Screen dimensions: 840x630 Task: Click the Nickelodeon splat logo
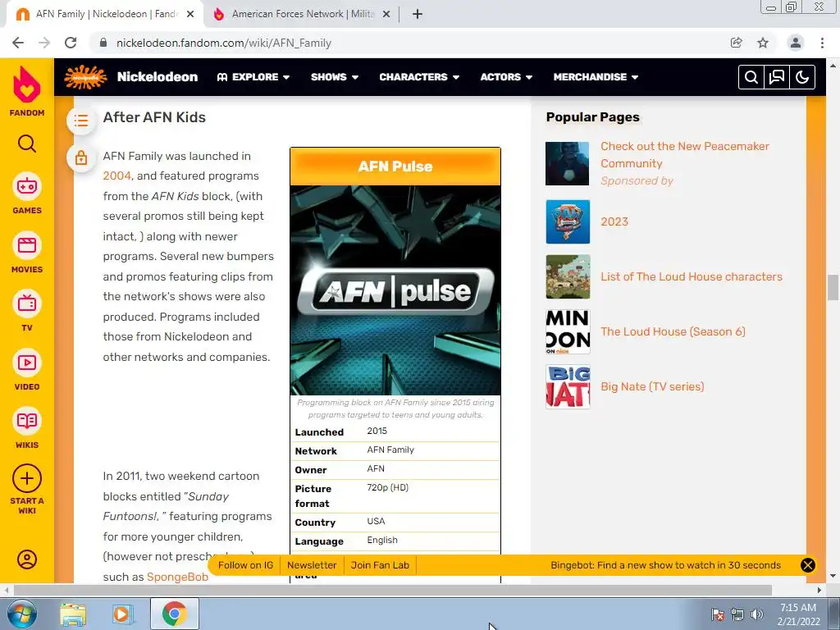pyautogui.click(x=85, y=77)
